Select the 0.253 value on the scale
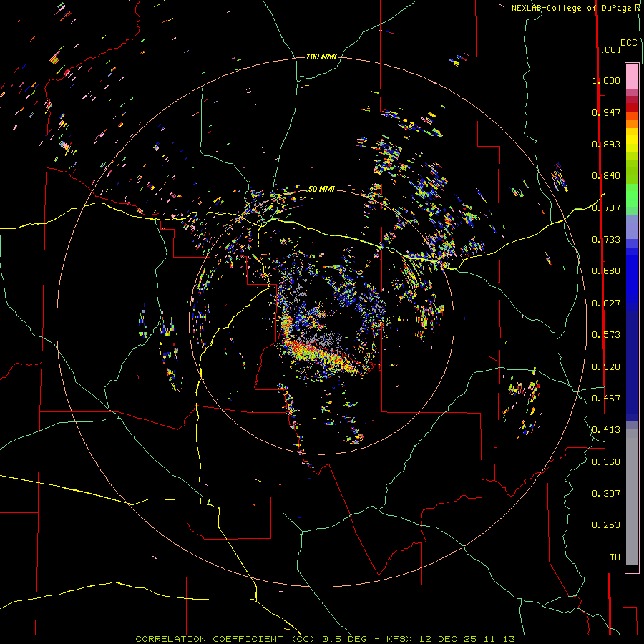 [606, 525]
